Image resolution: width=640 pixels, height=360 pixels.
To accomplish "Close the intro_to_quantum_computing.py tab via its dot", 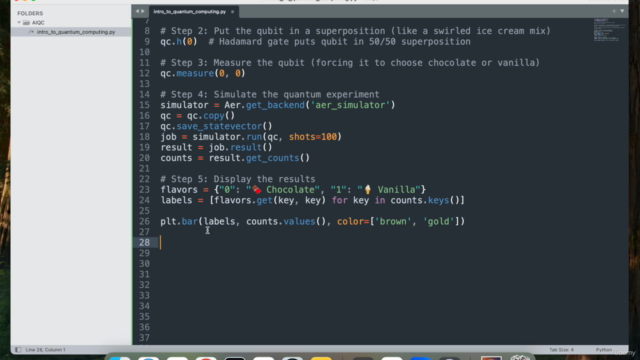I will [x=233, y=12].
